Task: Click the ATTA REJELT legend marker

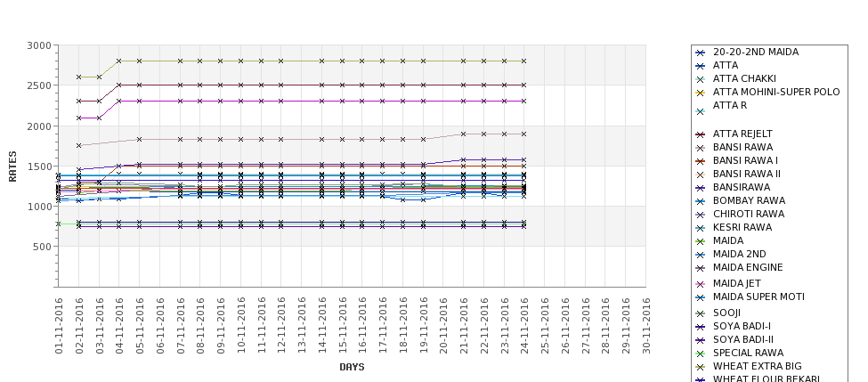Action: pos(701,134)
